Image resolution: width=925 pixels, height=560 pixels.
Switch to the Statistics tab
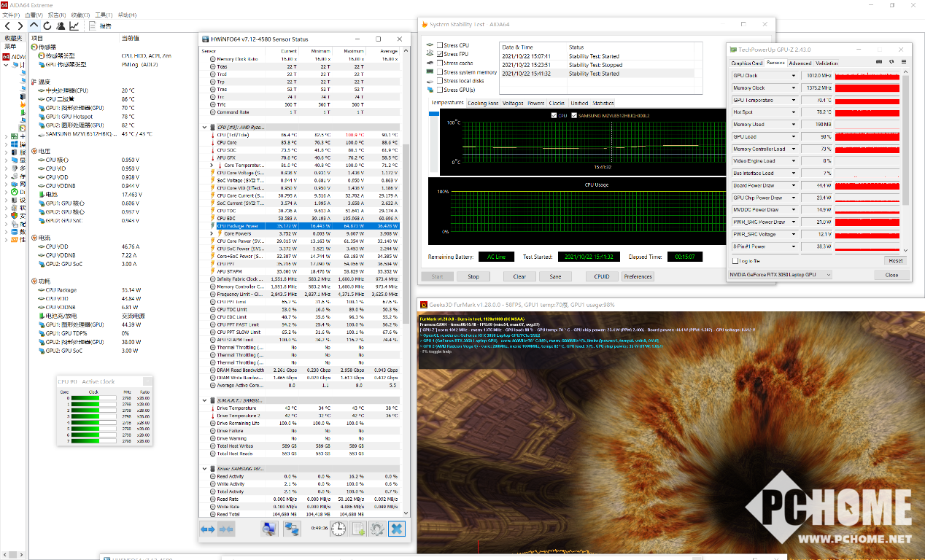coord(603,104)
